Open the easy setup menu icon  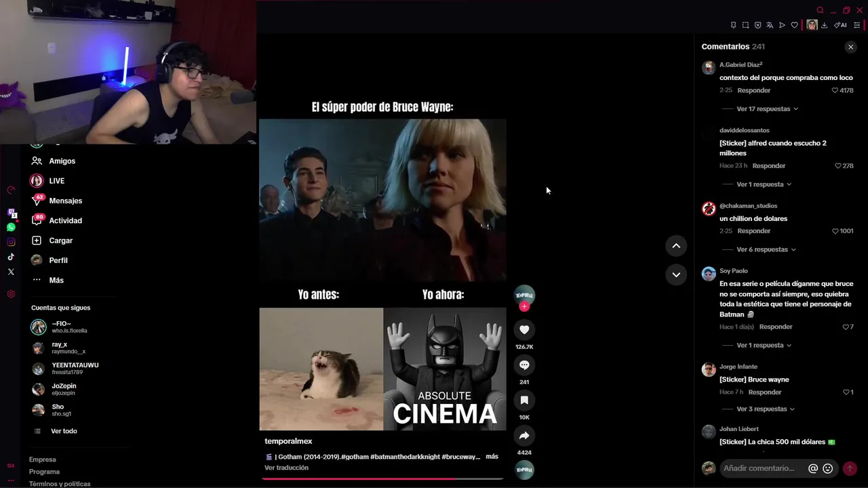pos(856,25)
